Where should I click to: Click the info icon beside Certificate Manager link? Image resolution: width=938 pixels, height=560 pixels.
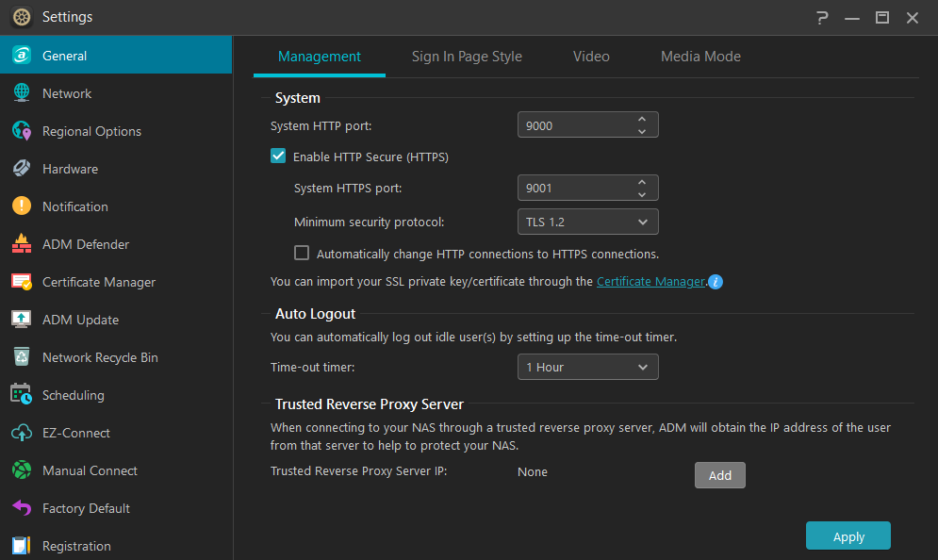pos(716,281)
